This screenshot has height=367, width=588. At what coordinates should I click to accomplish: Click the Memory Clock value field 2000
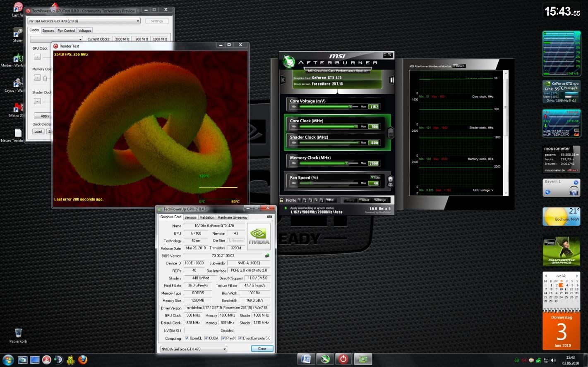pos(374,163)
